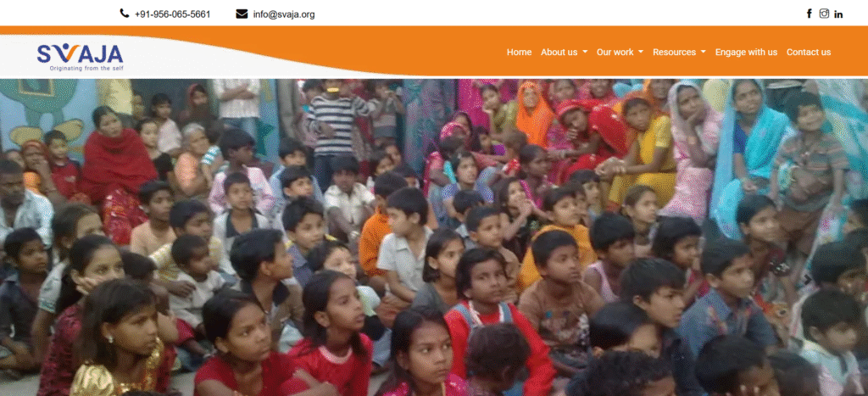The width and height of the screenshot is (868, 396).
Task: Open the Contact us page
Action: pos(809,52)
